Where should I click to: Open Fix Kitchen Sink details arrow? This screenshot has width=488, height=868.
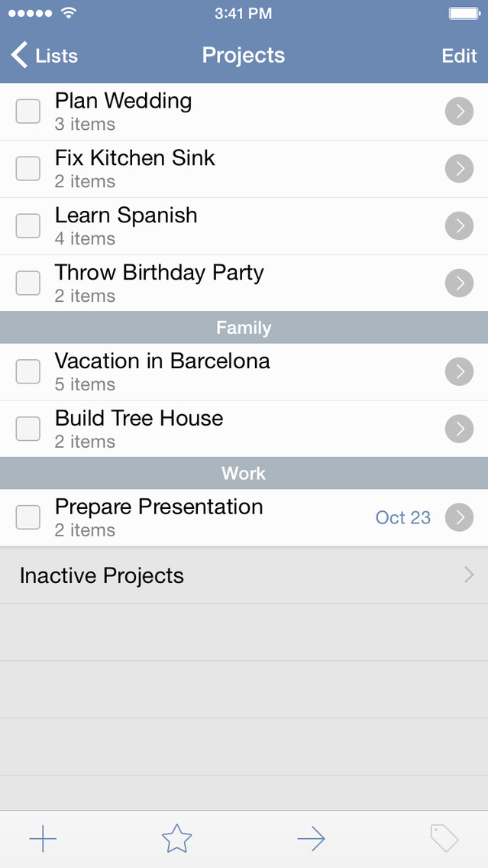coord(459,169)
